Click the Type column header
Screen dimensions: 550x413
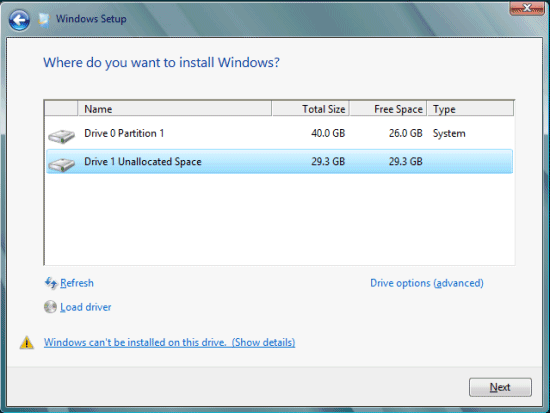[x=470, y=109]
